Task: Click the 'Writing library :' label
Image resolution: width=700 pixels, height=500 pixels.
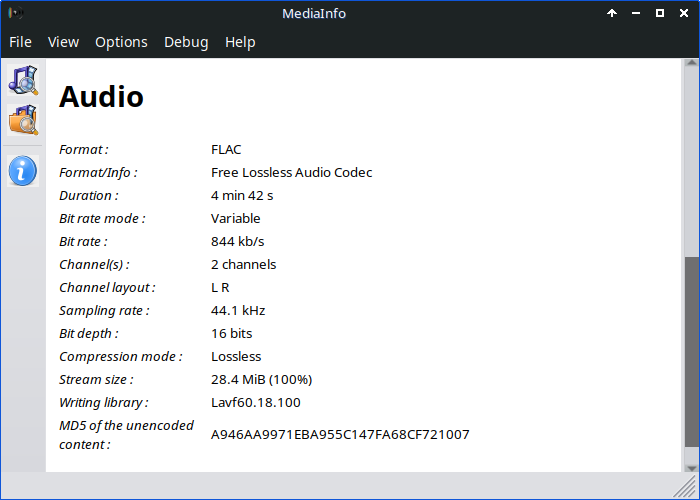Action: pos(104,402)
